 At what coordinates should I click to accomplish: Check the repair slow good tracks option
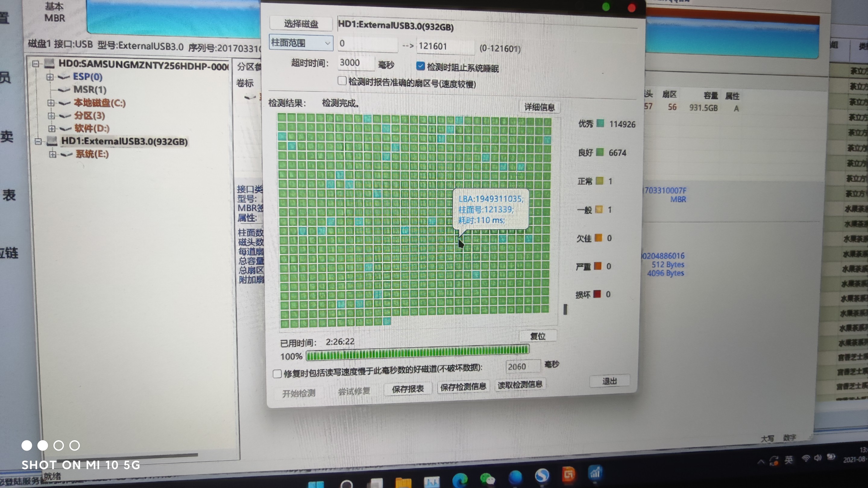pos(277,374)
